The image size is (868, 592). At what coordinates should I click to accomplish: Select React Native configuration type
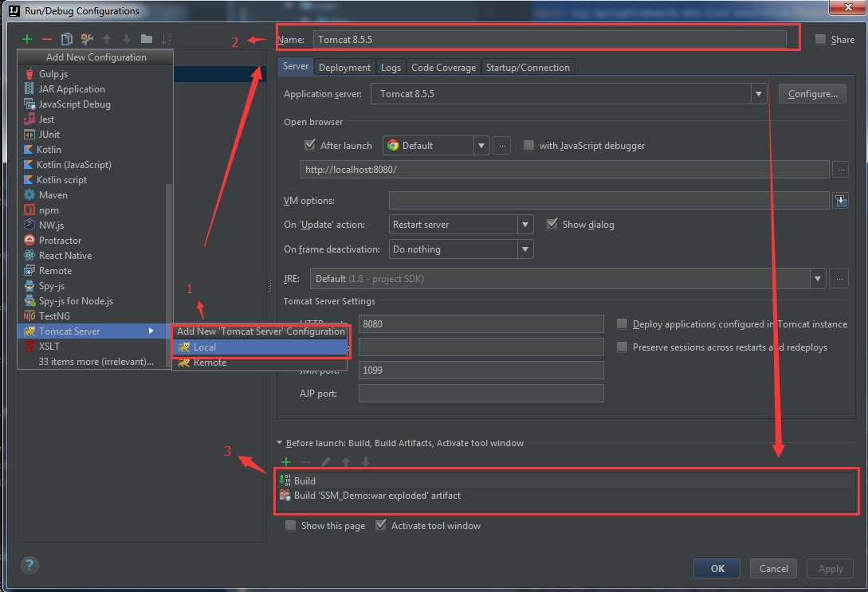92,256
